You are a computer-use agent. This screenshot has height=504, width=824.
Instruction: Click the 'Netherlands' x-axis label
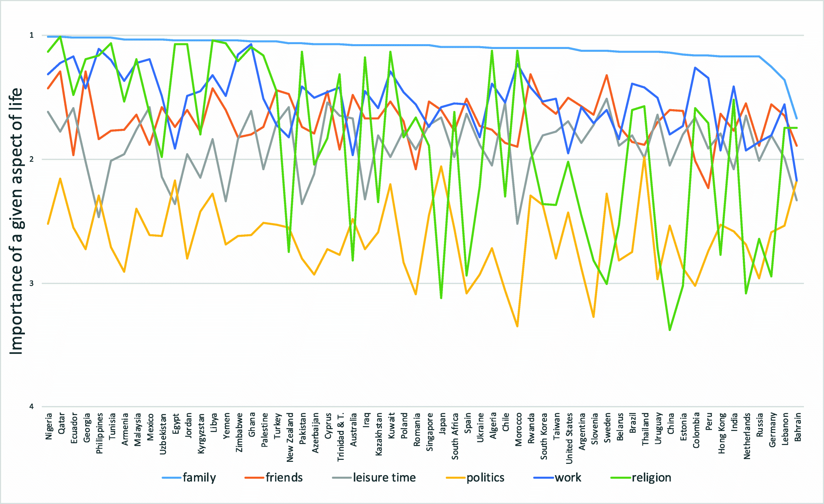[747, 436]
